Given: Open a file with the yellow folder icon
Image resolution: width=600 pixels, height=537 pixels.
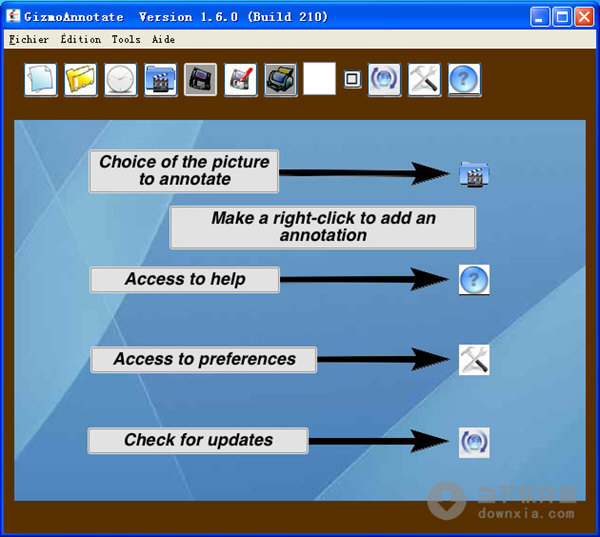Looking at the screenshot, I should [x=81, y=80].
